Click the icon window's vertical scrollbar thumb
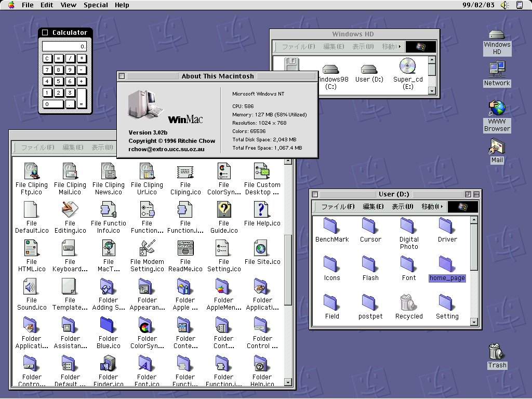This screenshot has height=399, width=532. click(288, 270)
